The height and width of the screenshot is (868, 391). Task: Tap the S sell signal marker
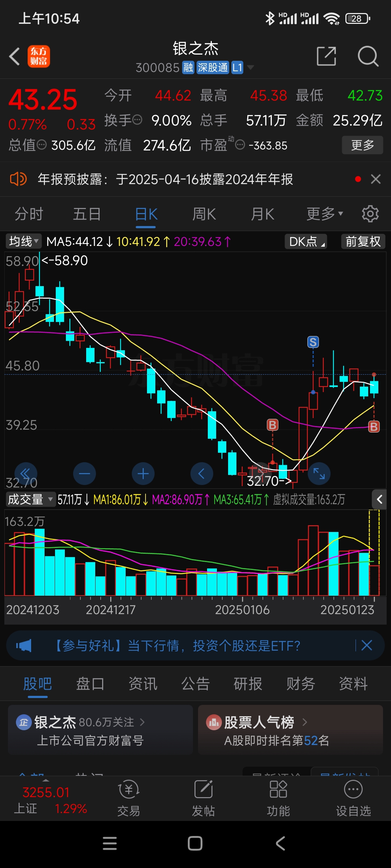point(313,342)
